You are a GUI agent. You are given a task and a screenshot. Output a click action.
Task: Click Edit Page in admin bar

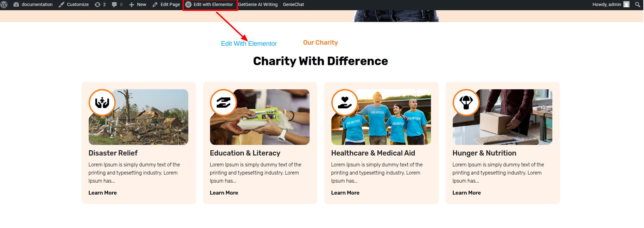point(166,5)
